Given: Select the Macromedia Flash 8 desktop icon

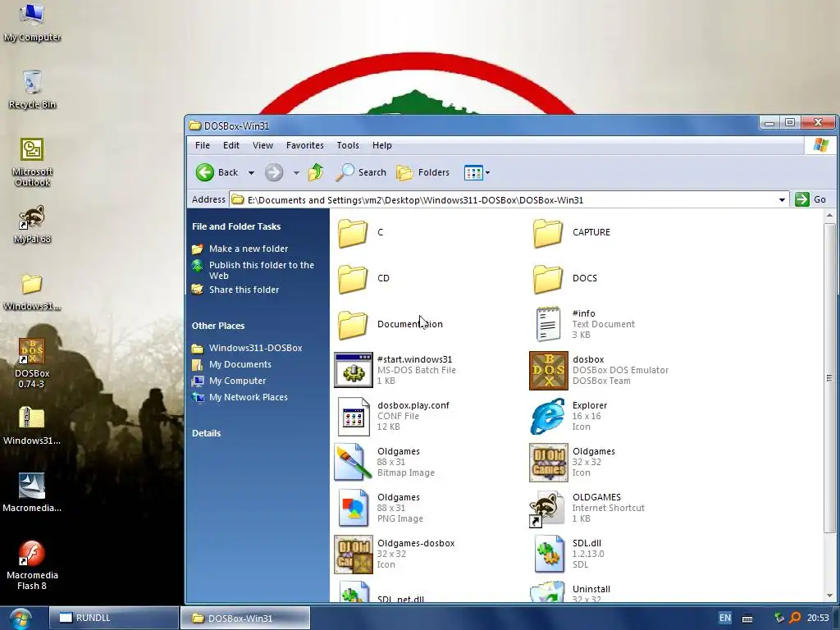Looking at the screenshot, I should tap(32, 565).
